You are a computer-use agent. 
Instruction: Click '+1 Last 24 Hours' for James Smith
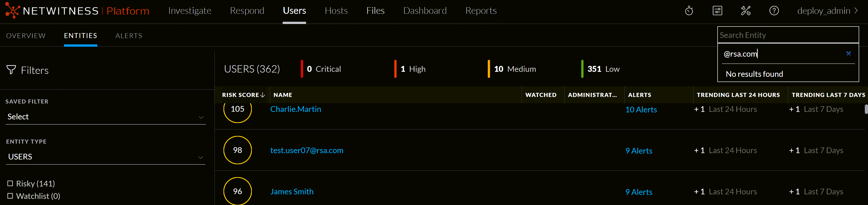click(x=725, y=192)
